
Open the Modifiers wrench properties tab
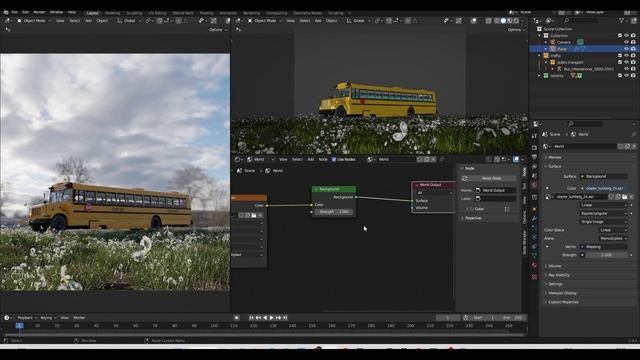(x=534, y=219)
